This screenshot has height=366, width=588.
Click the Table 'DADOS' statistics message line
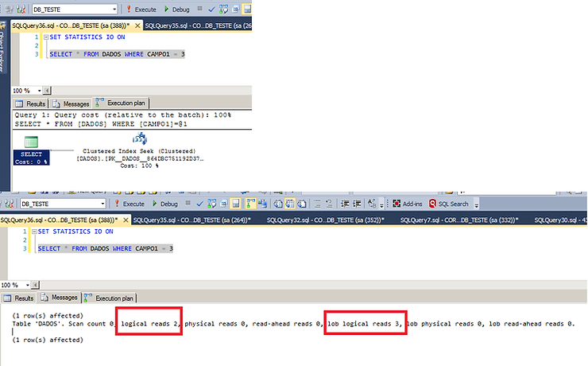(x=293, y=324)
